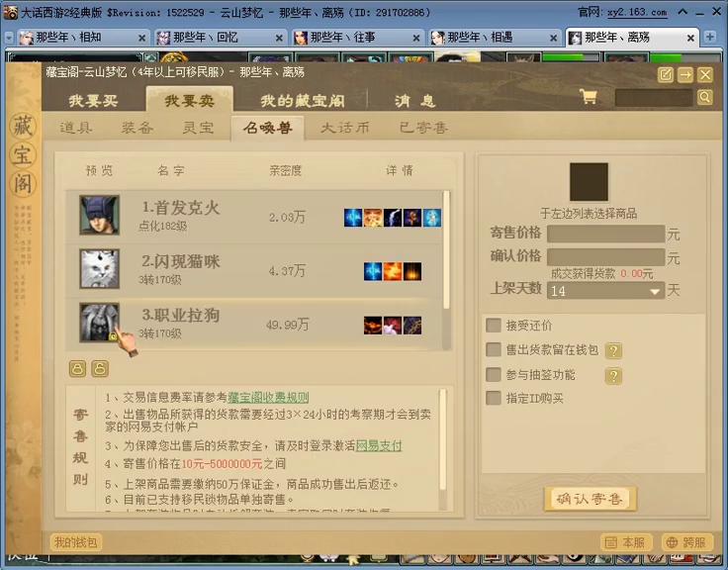Click the game logo icon in title bar

click(10, 12)
